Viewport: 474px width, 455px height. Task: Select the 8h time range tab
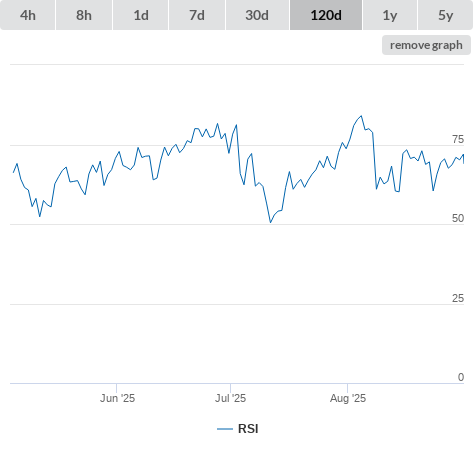click(84, 15)
